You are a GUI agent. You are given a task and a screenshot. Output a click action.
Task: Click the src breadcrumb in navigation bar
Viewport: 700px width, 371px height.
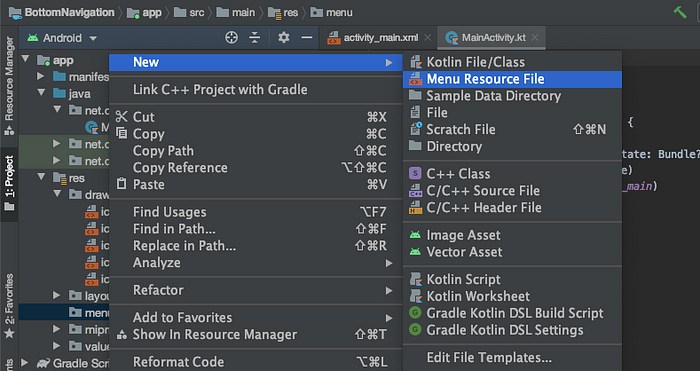click(x=196, y=13)
